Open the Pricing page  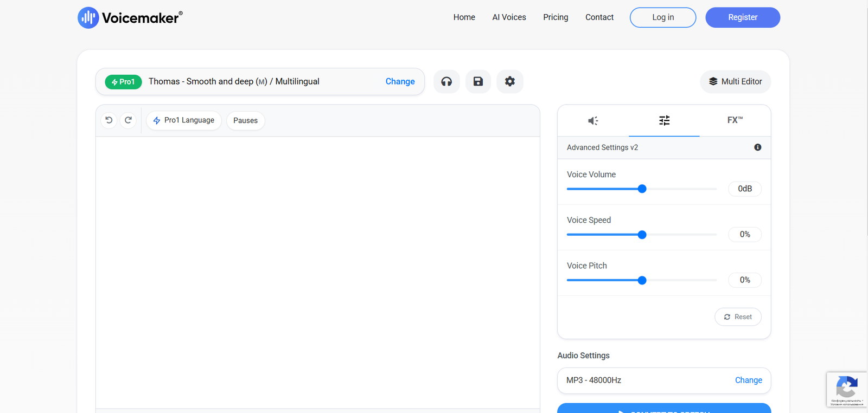pos(556,17)
